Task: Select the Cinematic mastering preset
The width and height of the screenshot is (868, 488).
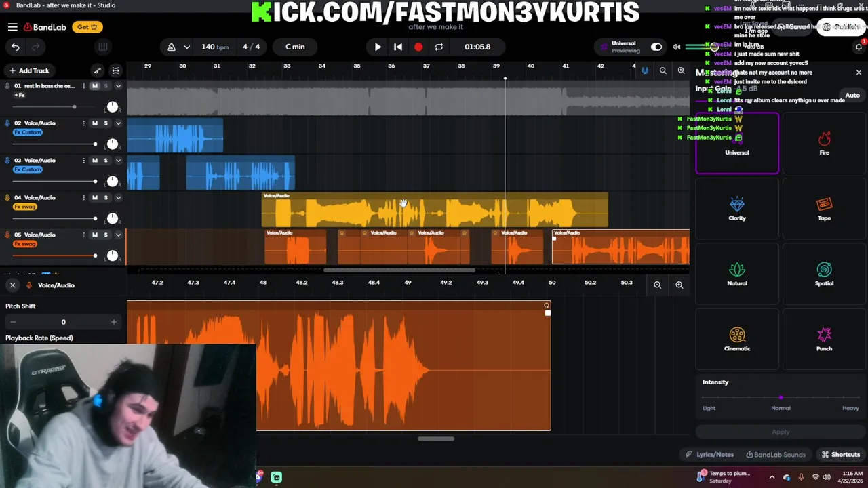Action: [x=737, y=340]
